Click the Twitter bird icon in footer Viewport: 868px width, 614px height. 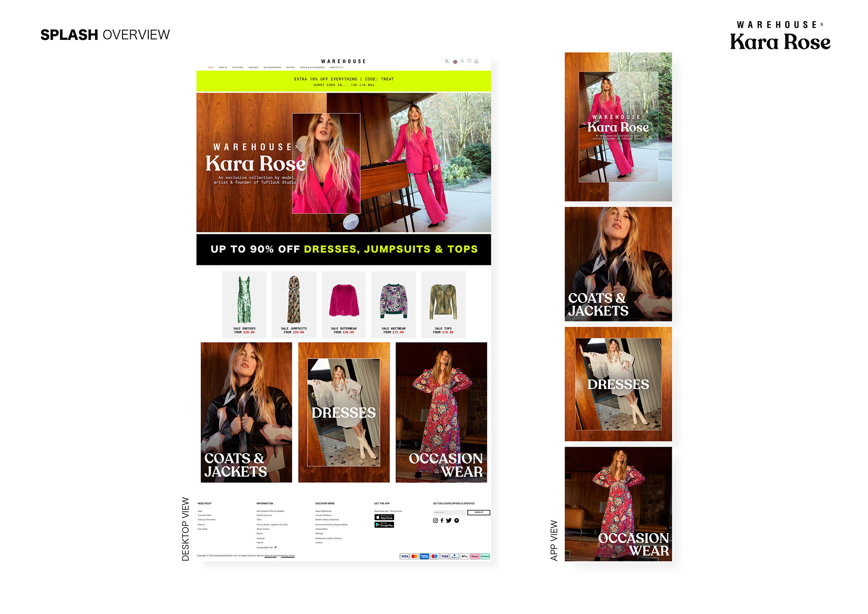click(x=448, y=520)
